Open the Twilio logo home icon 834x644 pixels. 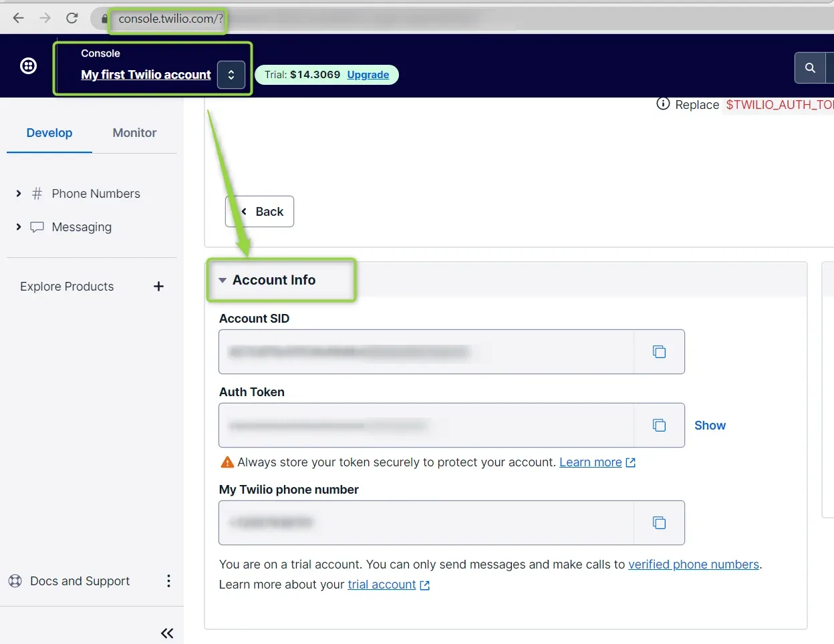28,65
